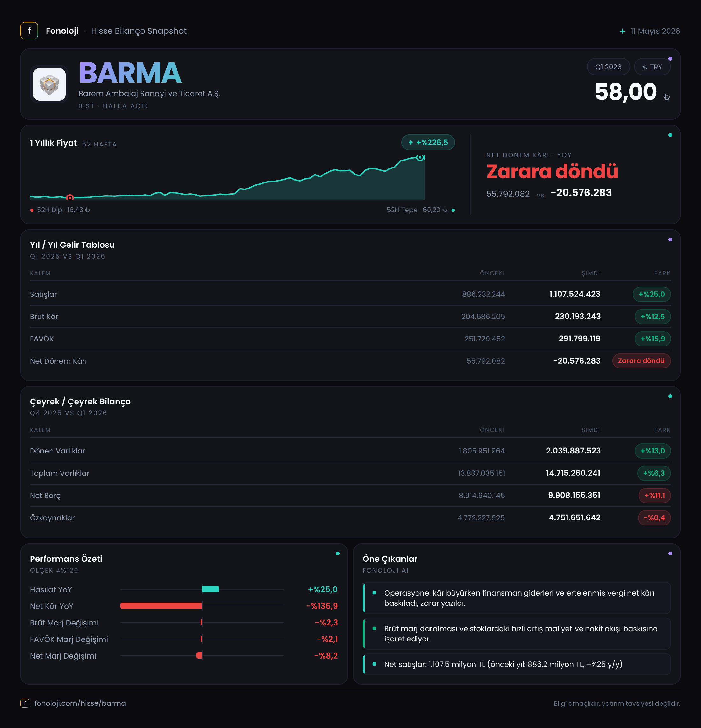The width and height of the screenshot is (701, 728).
Task: Click the Satışlar current value 1.107.524.423
Action: pyautogui.click(x=575, y=294)
